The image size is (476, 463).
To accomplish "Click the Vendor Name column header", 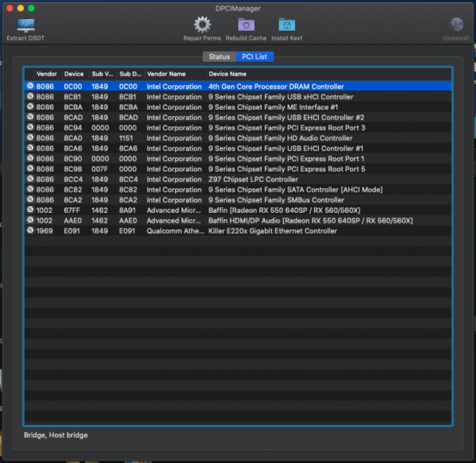I will pos(165,74).
